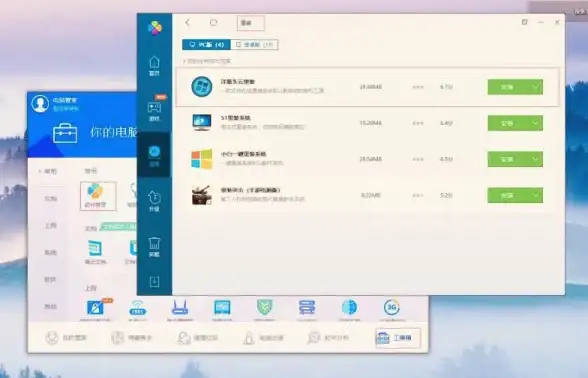This screenshot has height=378, width=588.
Task: Open the blue document tool in PC Manager
Action: click(x=95, y=249)
